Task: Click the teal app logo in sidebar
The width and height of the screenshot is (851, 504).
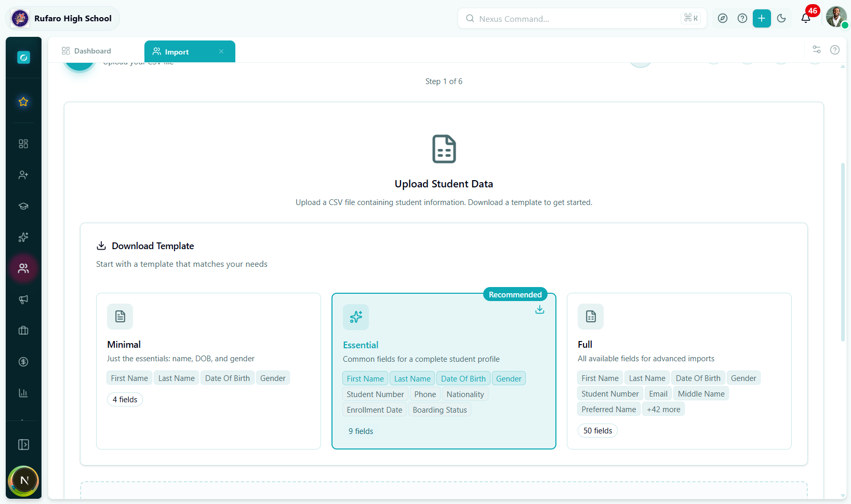Action: tap(23, 58)
